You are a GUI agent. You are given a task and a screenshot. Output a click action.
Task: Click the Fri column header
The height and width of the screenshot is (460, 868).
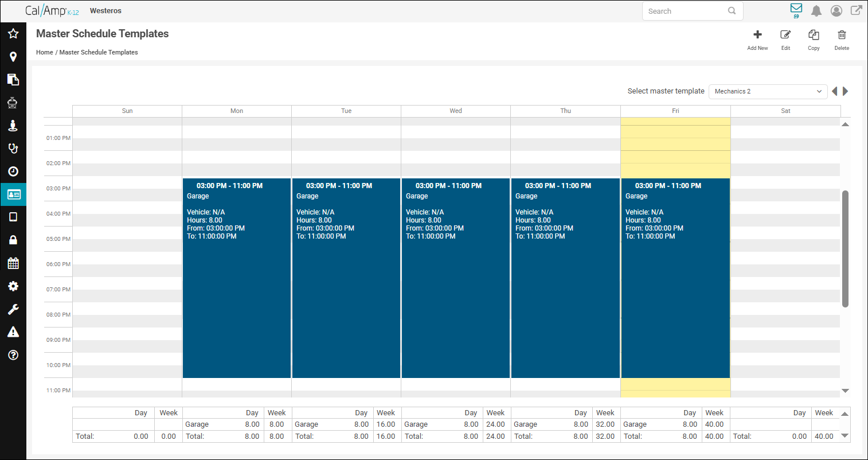[675, 111]
